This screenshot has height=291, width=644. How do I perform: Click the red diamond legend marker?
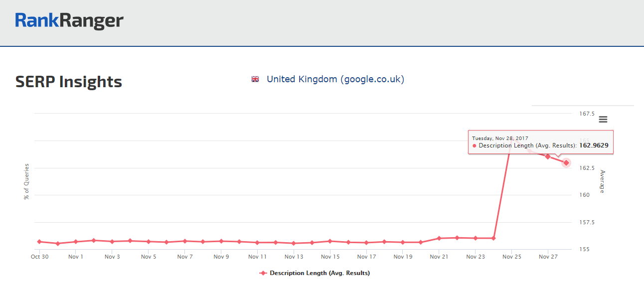click(264, 273)
